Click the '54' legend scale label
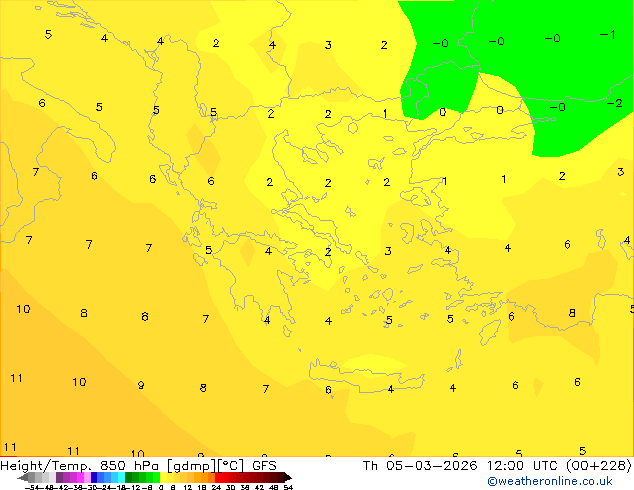This screenshot has width=634, height=490. 288,488
